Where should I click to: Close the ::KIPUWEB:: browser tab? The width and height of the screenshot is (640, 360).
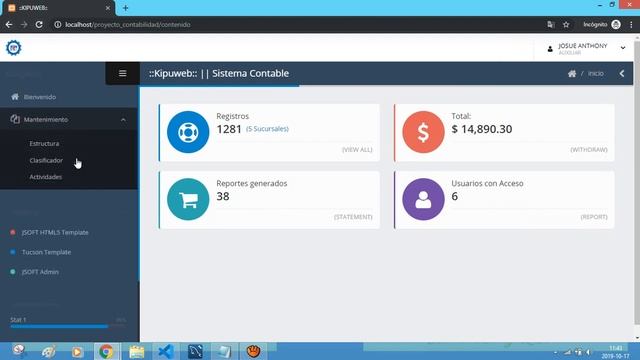pos(107,8)
